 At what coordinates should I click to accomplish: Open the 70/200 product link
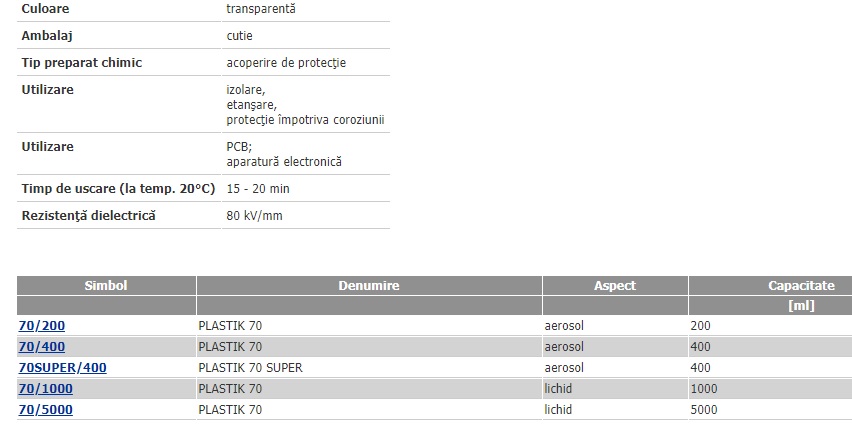click(42, 326)
